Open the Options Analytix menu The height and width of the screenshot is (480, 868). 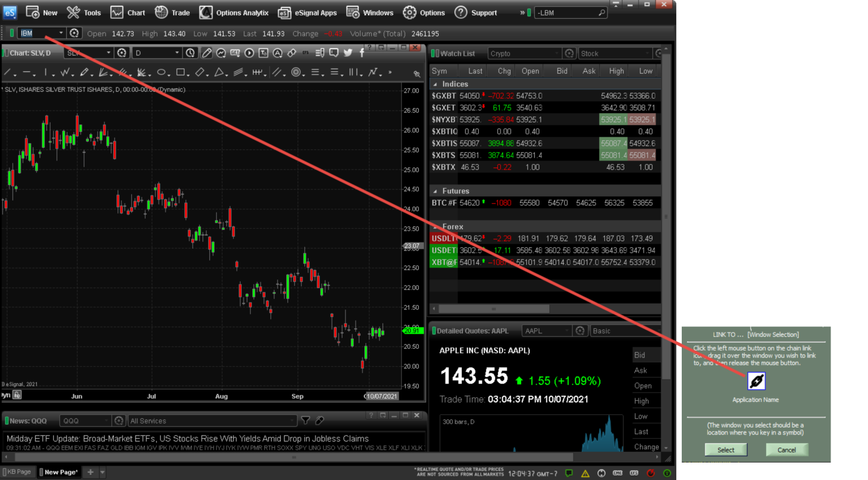(234, 12)
